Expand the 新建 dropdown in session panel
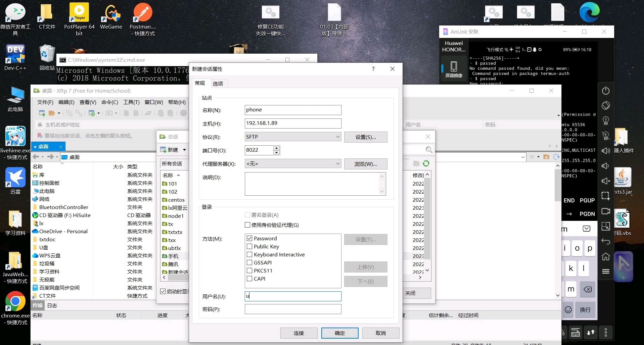 pyautogui.click(x=184, y=150)
